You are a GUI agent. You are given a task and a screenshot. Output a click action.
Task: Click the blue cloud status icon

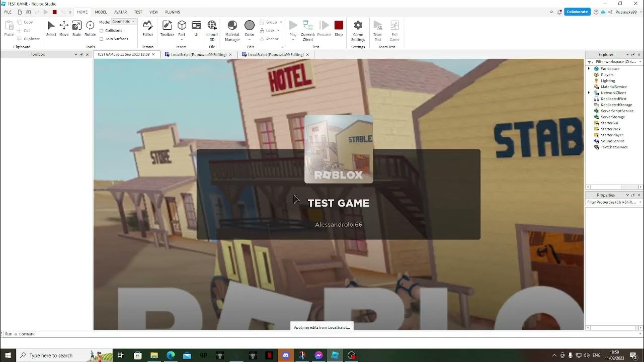(603, 12)
